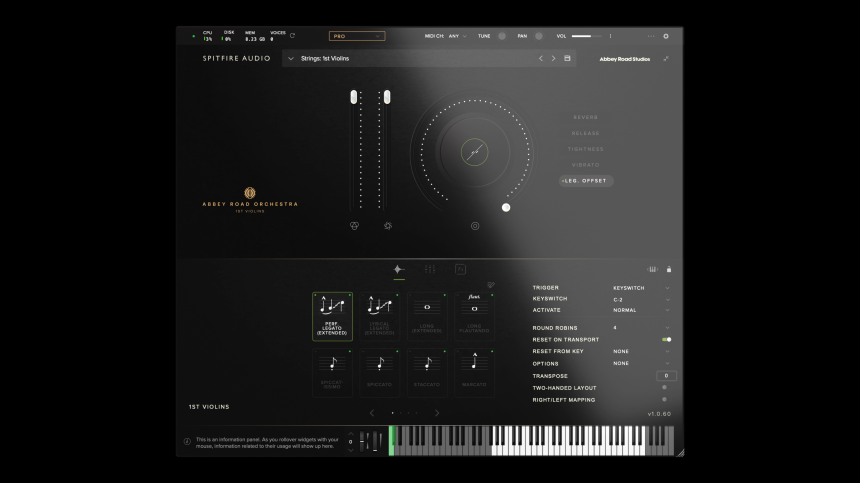Enable Right/Left Mapping toggle

(666, 400)
